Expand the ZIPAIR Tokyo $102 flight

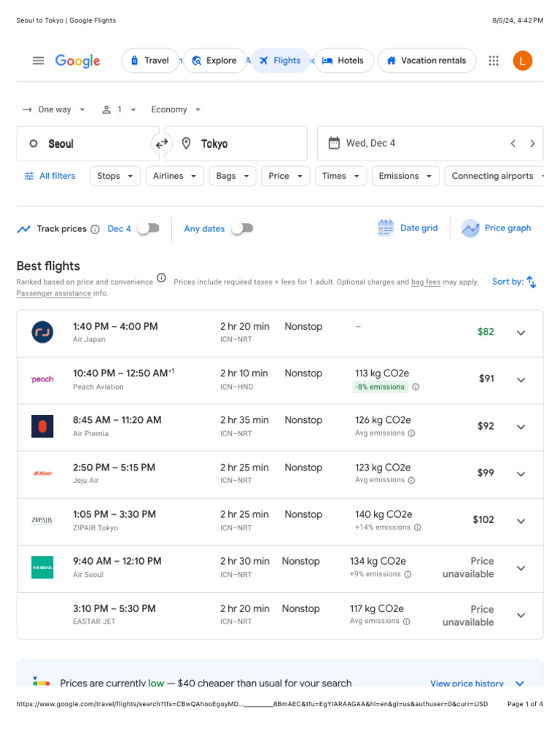(x=521, y=521)
